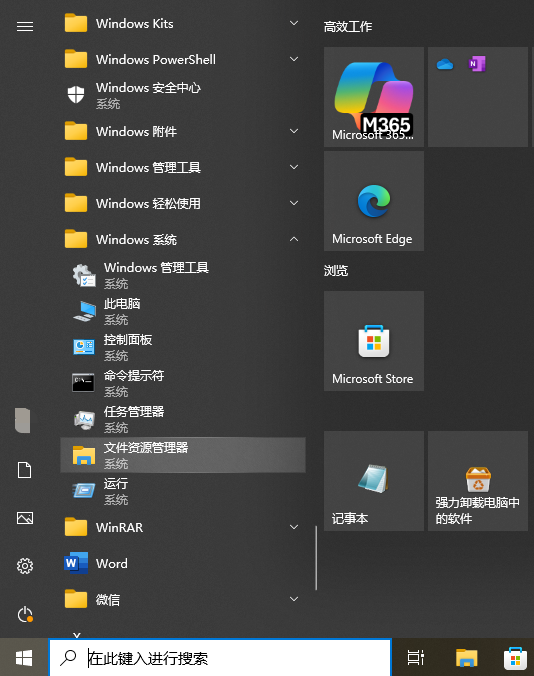Open the Windows 轻松使用 folder
Screen dimensions: 534x676
tap(183, 203)
